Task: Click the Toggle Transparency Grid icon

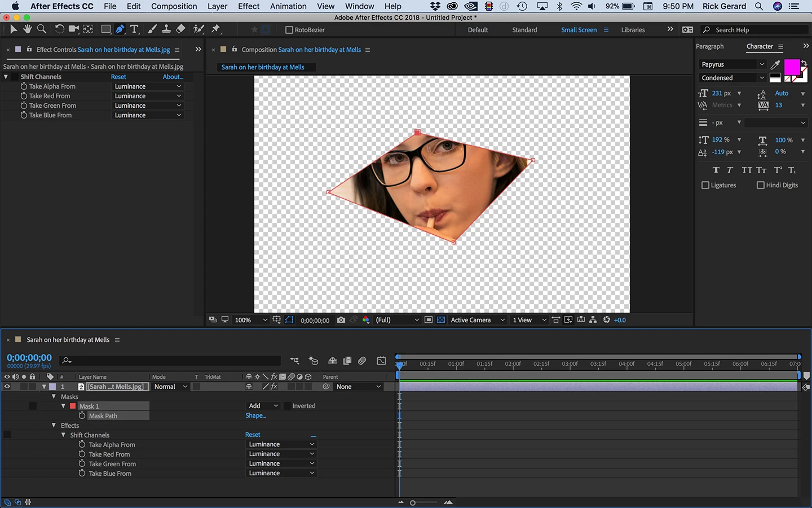Action: click(x=441, y=320)
